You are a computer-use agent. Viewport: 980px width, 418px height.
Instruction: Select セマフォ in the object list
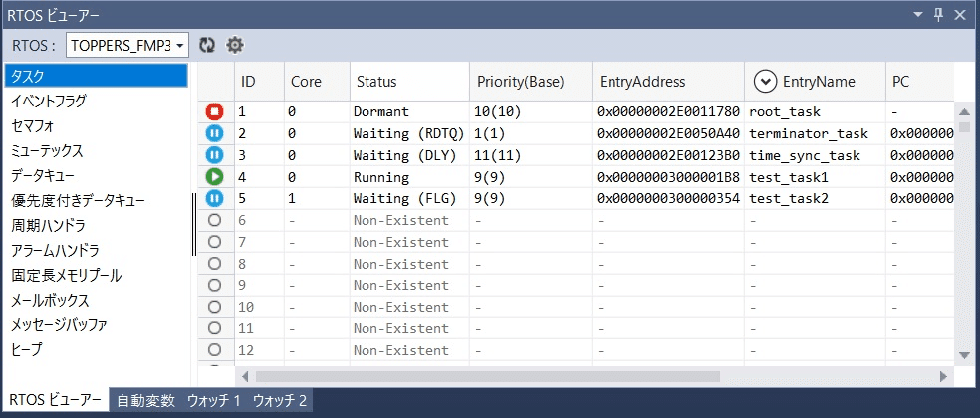[32, 125]
